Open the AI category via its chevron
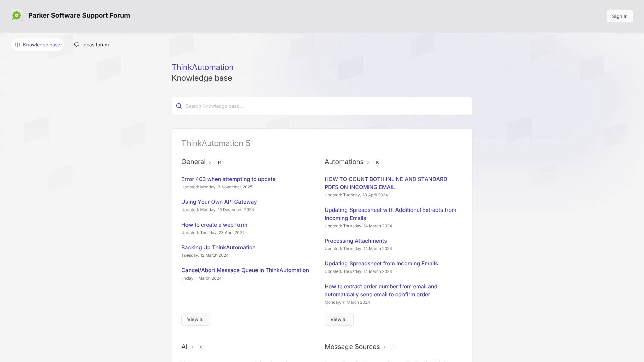 (193, 347)
